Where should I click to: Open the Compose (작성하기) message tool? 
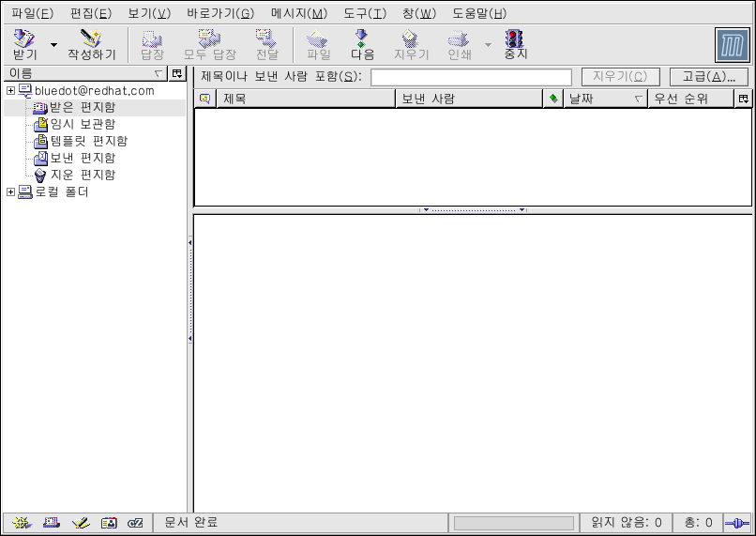point(91,44)
